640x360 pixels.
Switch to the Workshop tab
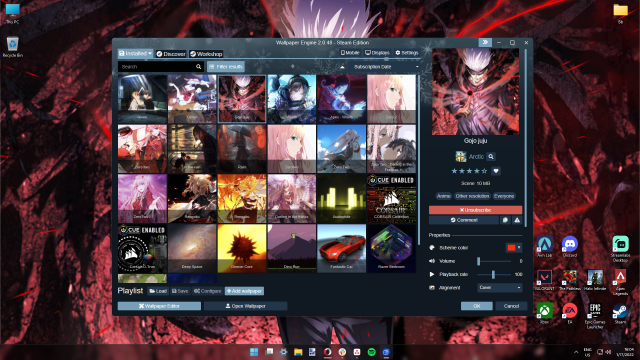[x=206, y=54]
